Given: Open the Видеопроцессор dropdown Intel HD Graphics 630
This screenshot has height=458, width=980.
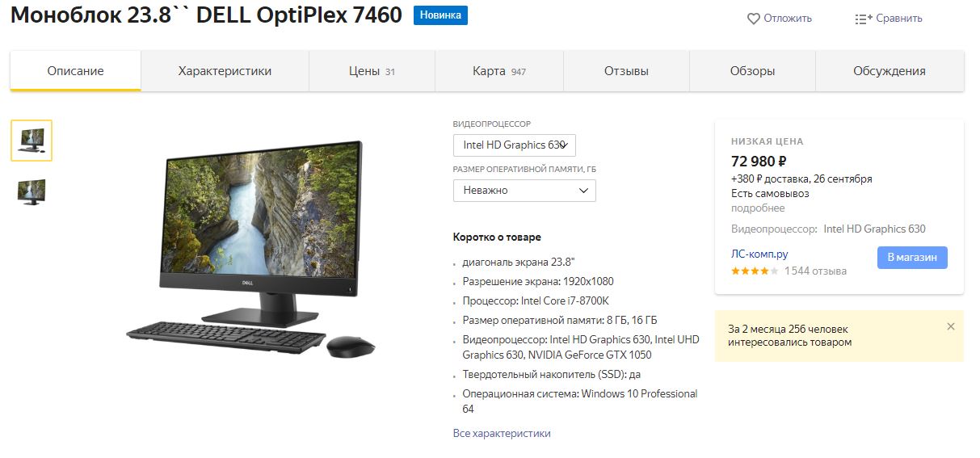Looking at the screenshot, I should pos(515,145).
